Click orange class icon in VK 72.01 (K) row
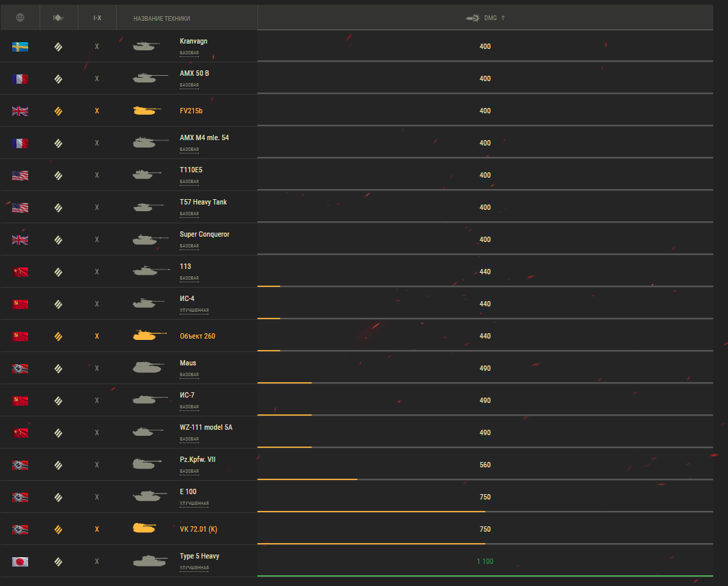Image resolution: width=728 pixels, height=586 pixels. coord(58,530)
